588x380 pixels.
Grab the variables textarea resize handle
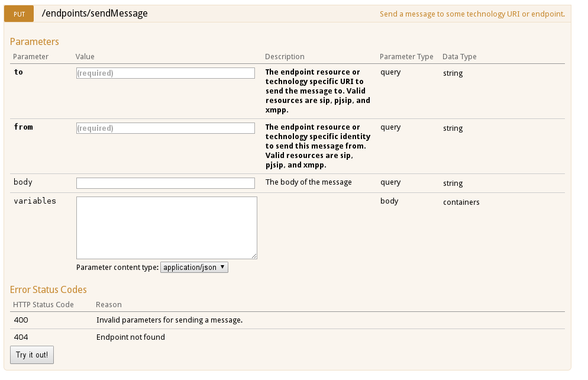point(254,256)
